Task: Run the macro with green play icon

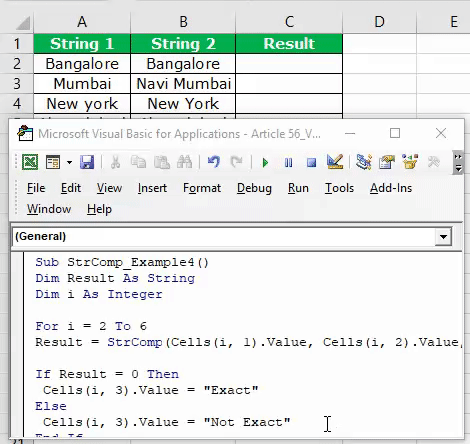Action: [x=265, y=163]
